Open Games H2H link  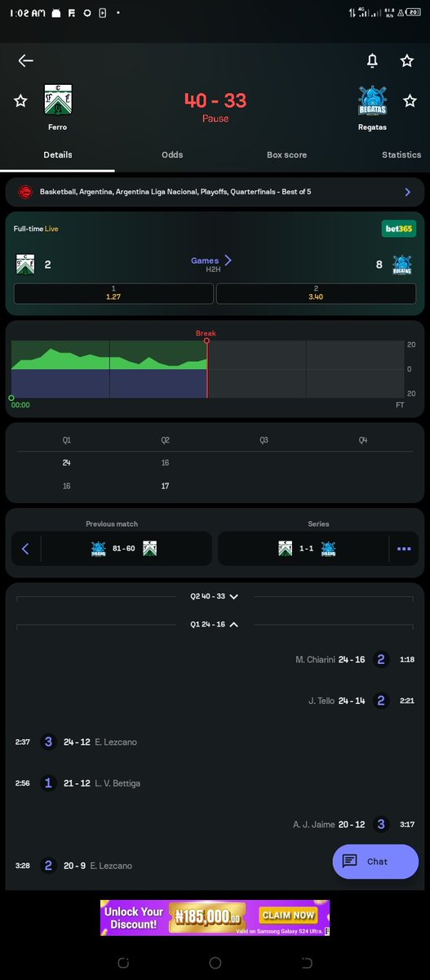point(211,263)
